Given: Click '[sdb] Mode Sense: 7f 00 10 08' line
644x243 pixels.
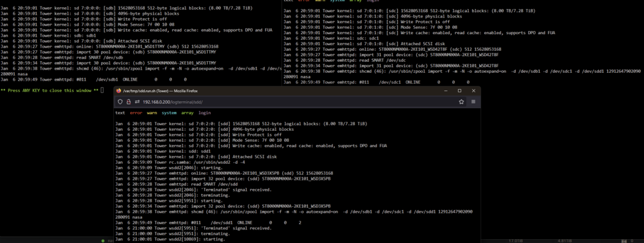Looking at the screenshot, I should pos(88,24).
